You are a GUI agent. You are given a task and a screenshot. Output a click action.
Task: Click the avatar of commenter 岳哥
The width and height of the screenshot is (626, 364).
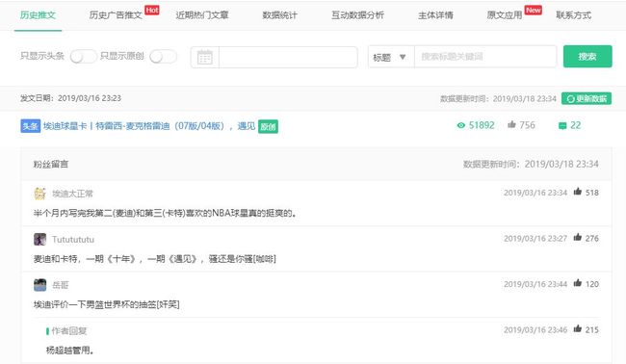click(39, 285)
